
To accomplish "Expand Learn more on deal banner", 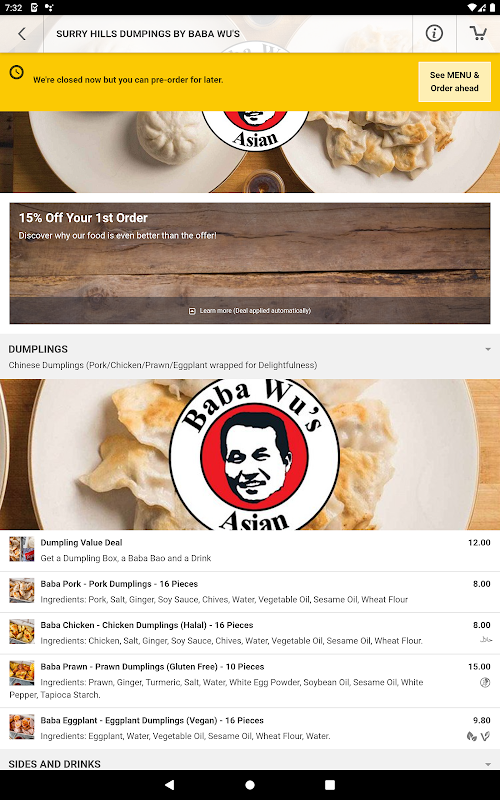I will click(250, 311).
